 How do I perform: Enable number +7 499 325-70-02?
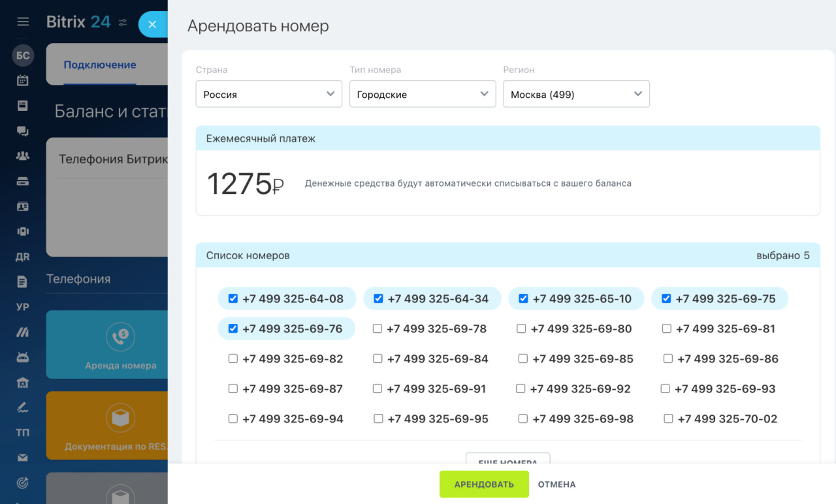(668, 418)
